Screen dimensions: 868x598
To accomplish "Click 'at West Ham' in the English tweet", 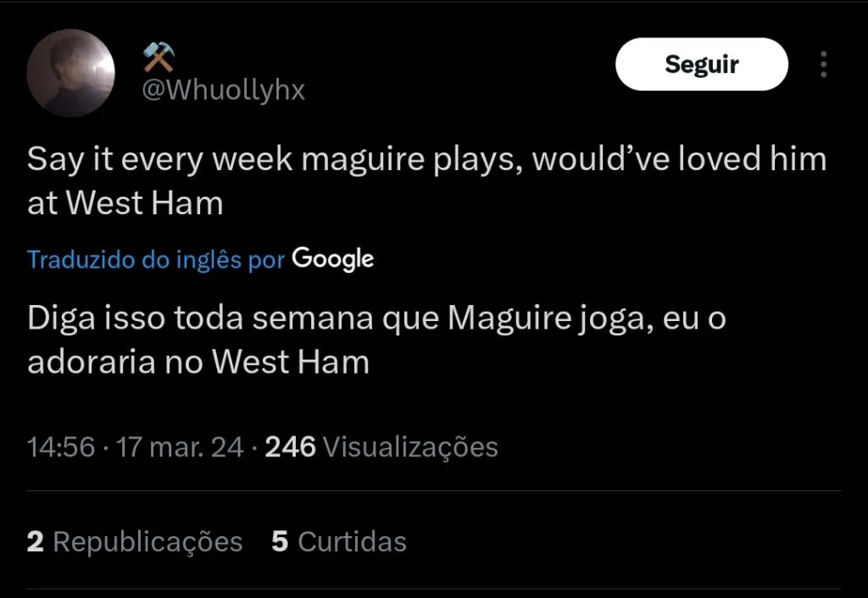I will (125, 203).
